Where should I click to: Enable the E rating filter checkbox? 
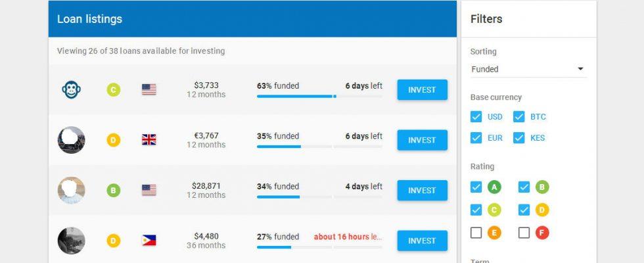476,233
